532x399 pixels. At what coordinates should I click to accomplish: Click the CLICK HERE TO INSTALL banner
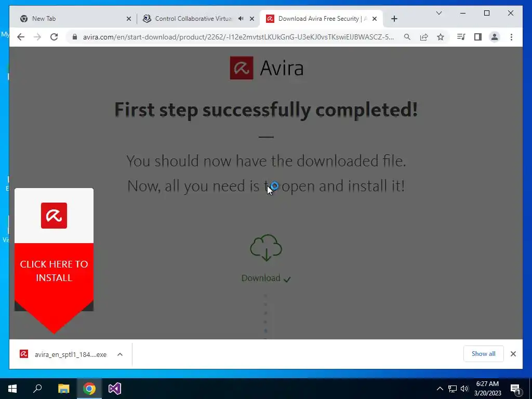[x=54, y=271]
